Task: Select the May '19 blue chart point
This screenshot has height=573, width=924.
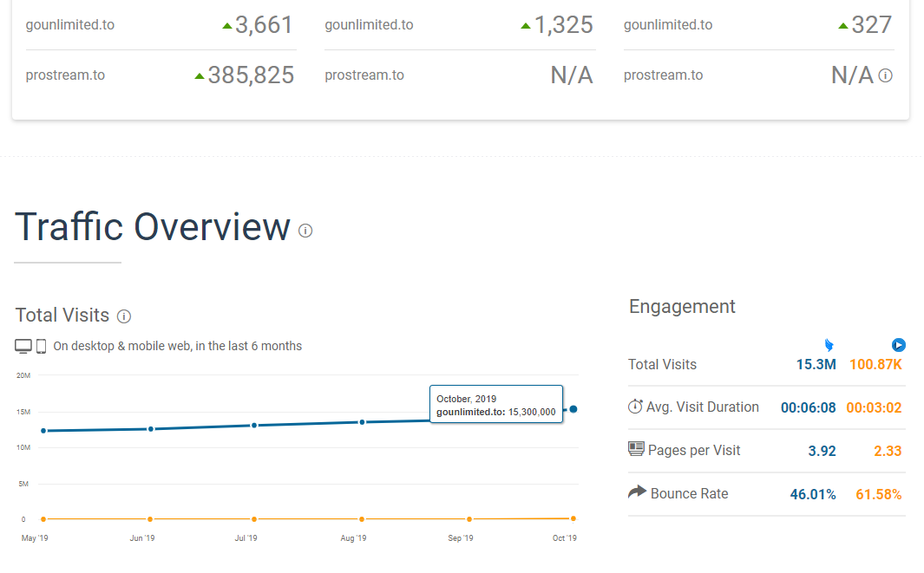Action: [x=43, y=431]
